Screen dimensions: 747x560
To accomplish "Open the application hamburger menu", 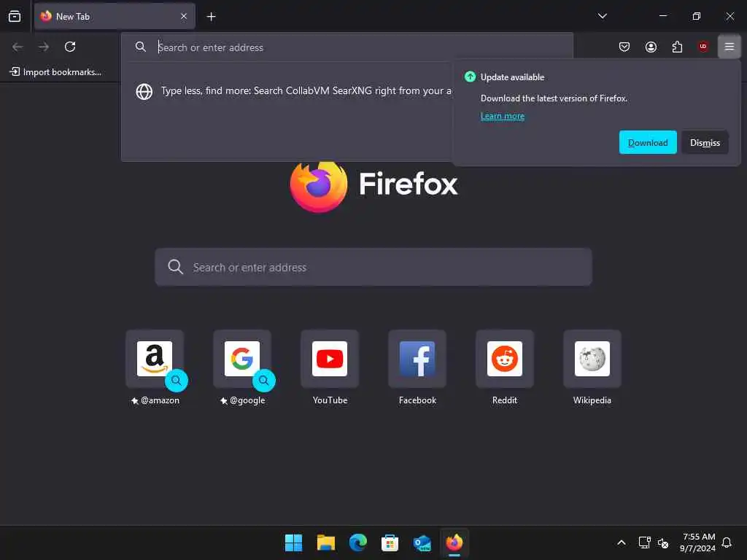I will pos(729,47).
